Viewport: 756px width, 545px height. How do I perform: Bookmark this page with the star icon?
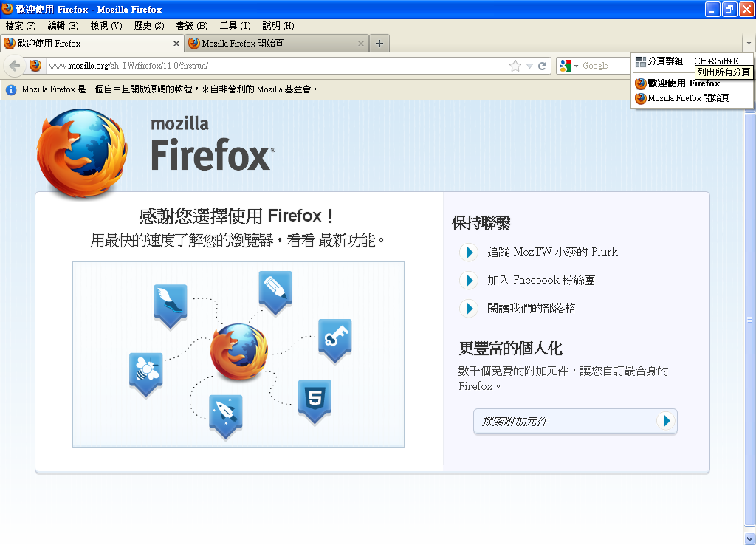pos(515,66)
